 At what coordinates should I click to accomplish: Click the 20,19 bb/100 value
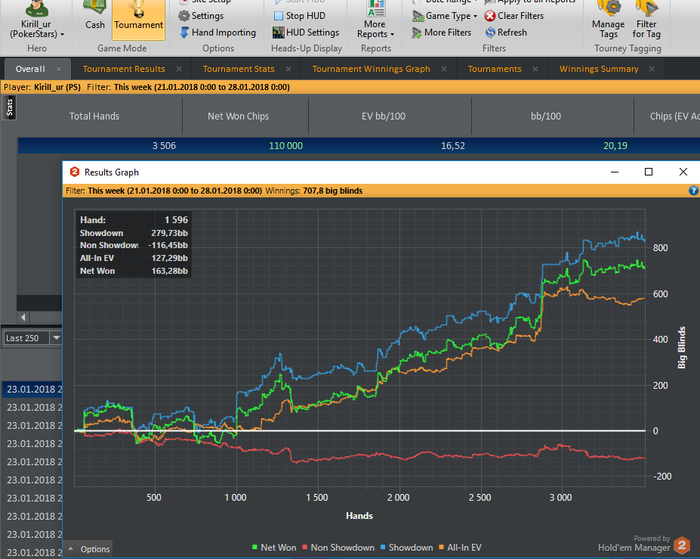click(615, 146)
